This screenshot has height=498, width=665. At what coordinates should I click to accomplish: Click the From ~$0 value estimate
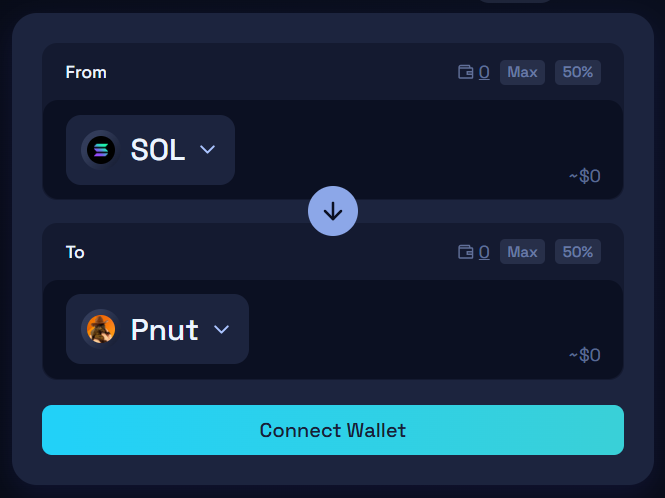[584, 176]
